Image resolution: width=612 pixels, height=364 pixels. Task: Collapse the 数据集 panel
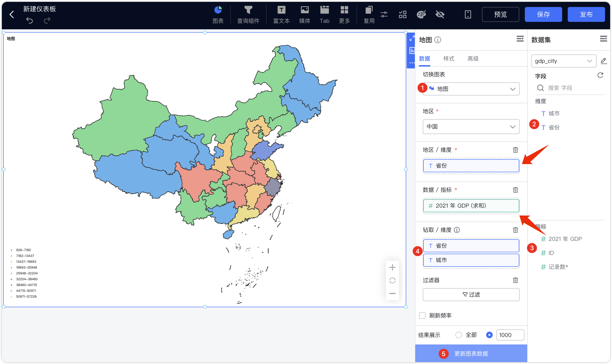[x=603, y=39]
